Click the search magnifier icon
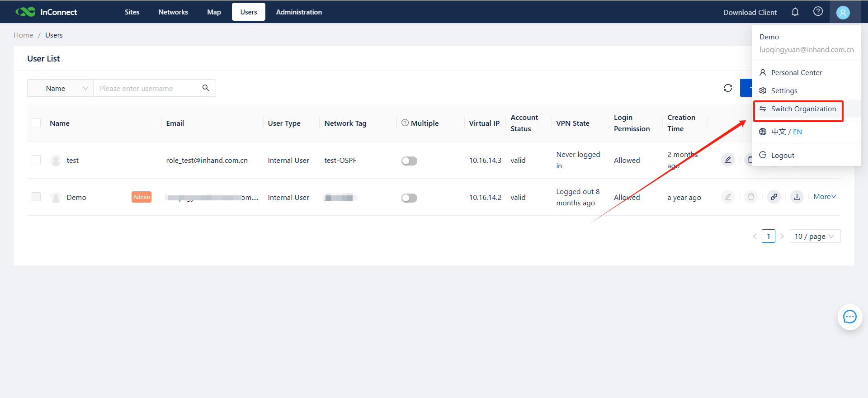This screenshot has height=398, width=868. tap(206, 88)
